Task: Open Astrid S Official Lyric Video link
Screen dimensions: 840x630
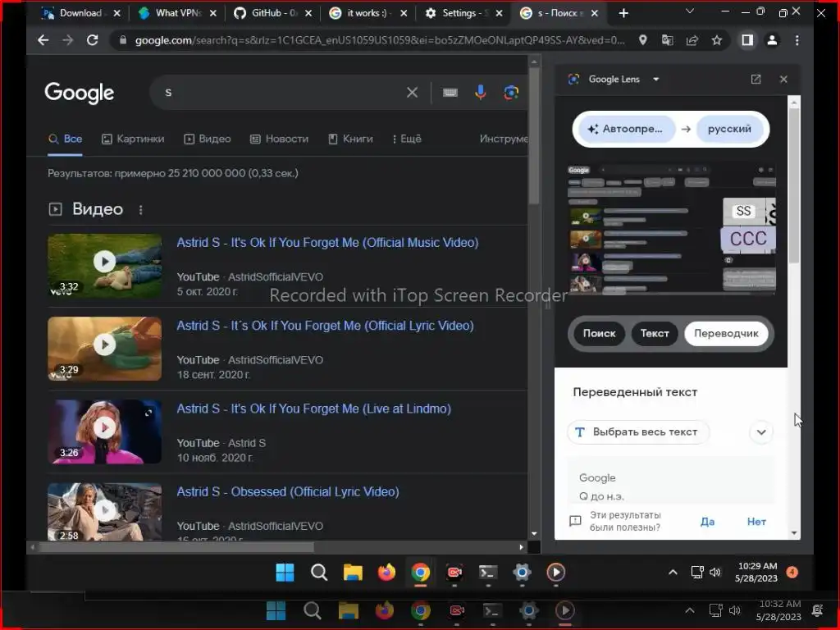Action: (x=325, y=326)
